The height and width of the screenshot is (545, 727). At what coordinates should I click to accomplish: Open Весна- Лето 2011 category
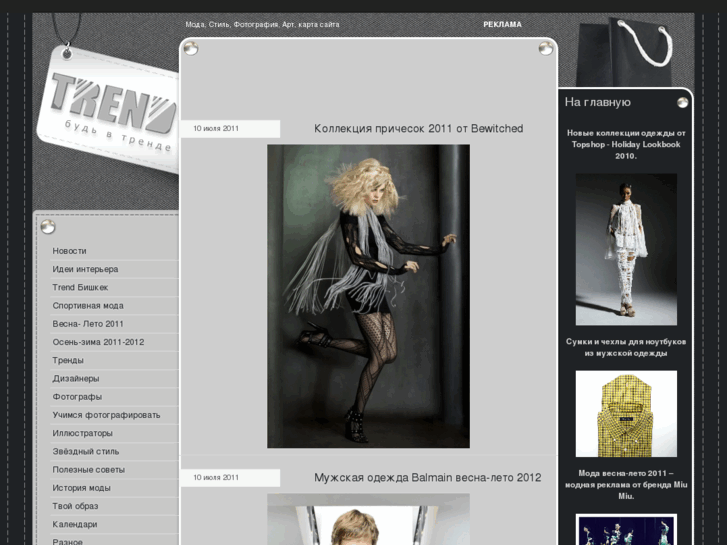(88, 324)
